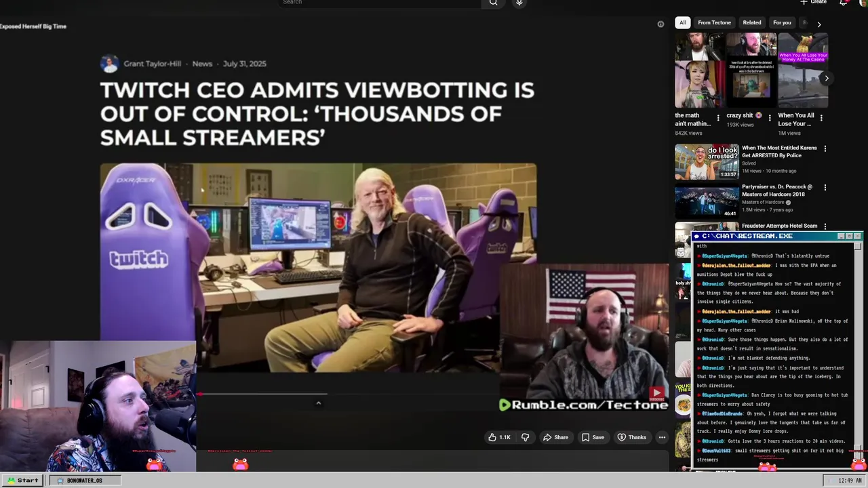Click Grant Taylor-Hill author avatar
Screen dimensions: 868x488
pyautogui.click(x=109, y=64)
